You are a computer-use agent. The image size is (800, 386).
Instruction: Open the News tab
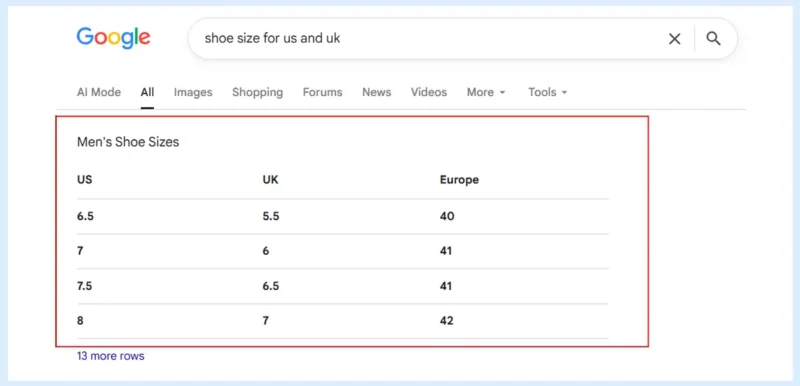377,92
